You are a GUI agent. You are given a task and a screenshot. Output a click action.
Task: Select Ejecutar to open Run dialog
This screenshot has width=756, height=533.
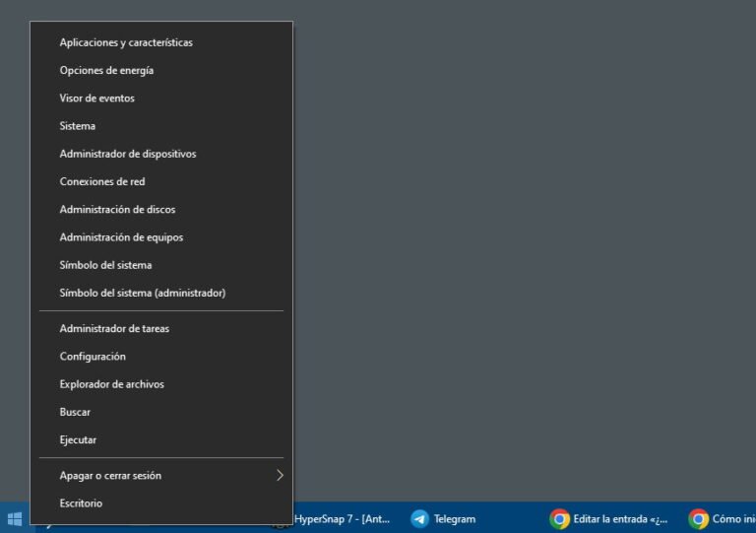tap(78, 439)
